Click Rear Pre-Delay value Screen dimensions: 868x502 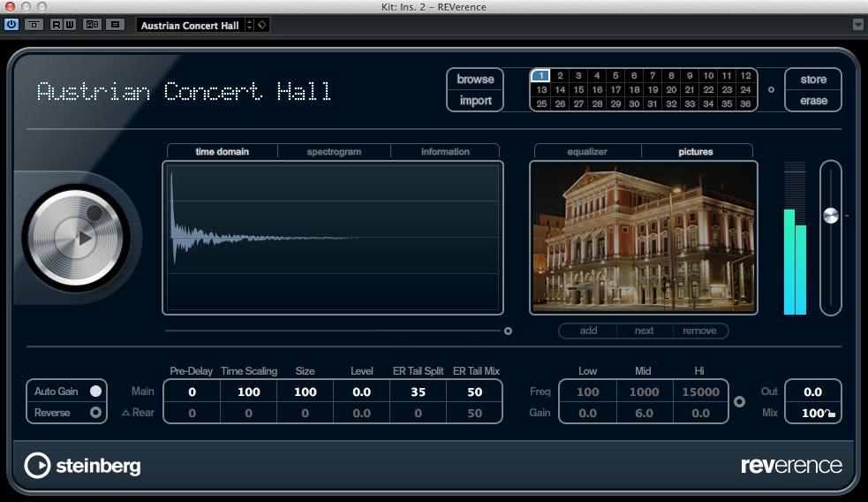192,413
